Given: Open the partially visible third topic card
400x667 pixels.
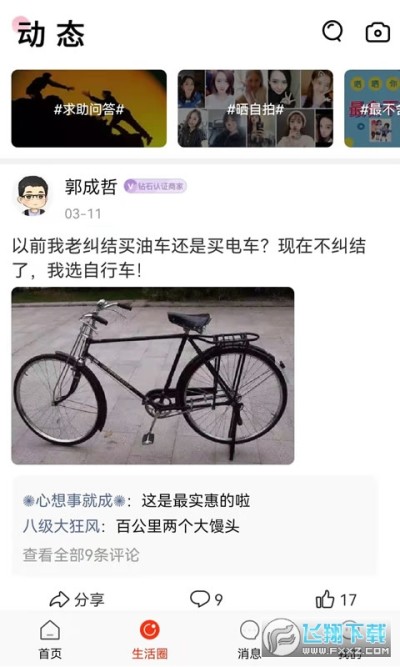Looking at the screenshot, I should pos(372,108).
